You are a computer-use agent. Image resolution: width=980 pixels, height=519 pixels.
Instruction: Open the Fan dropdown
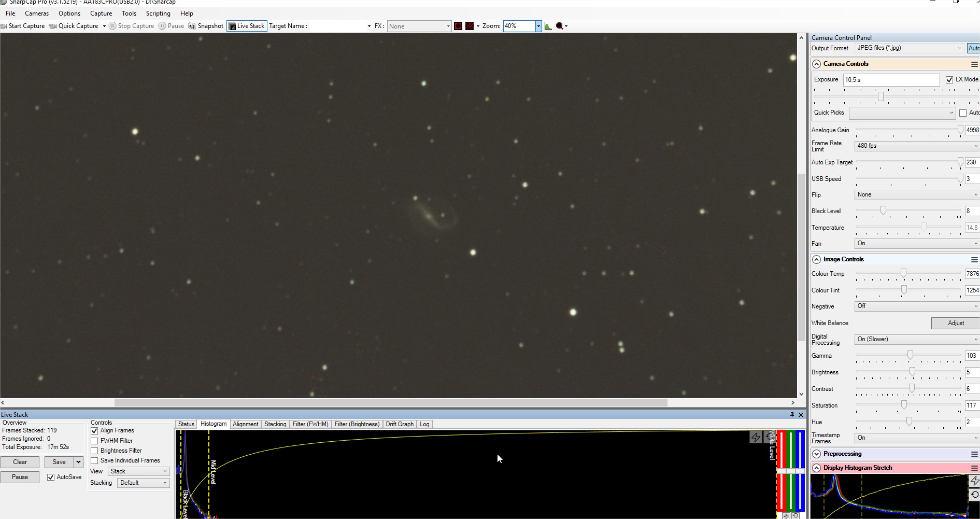coord(917,244)
